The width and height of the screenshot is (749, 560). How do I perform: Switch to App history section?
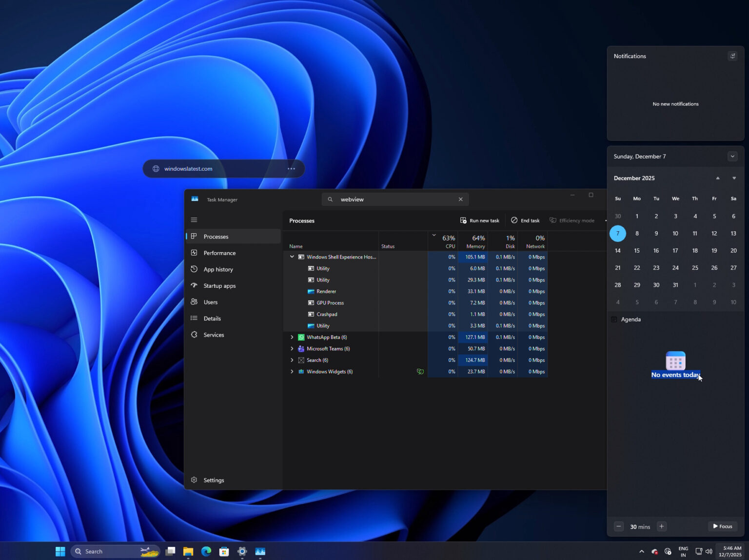218,269
